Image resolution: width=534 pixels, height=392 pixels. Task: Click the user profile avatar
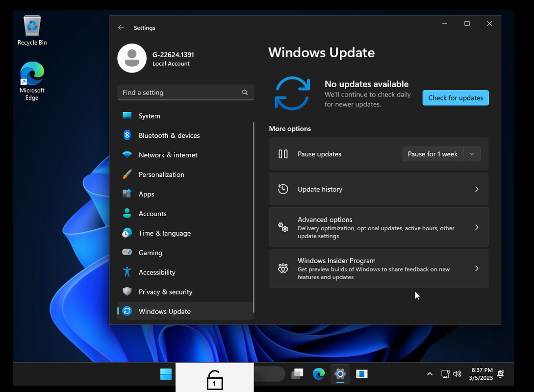pos(132,58)
